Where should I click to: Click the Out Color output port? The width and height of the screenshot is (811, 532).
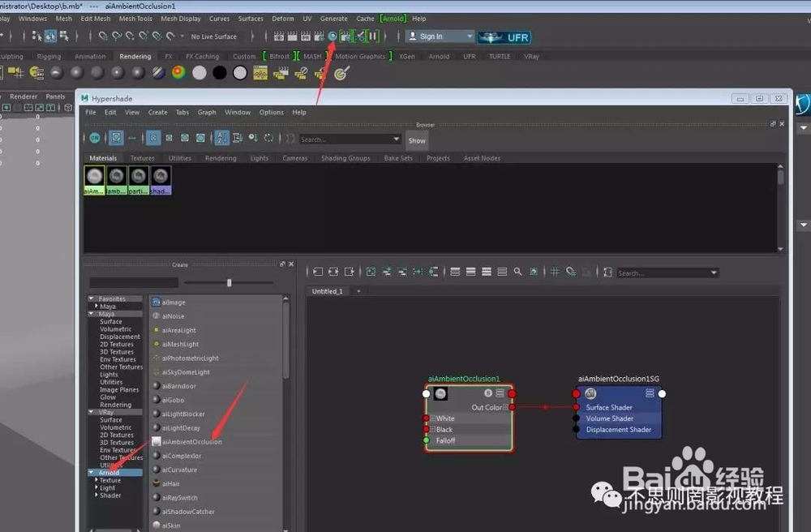point(512,407)
